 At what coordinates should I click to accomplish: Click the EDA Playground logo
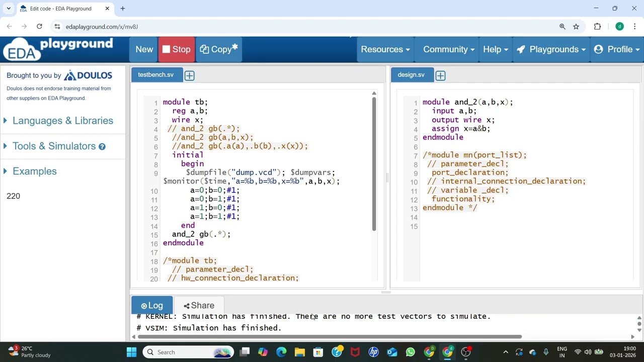tap(58, 49)
